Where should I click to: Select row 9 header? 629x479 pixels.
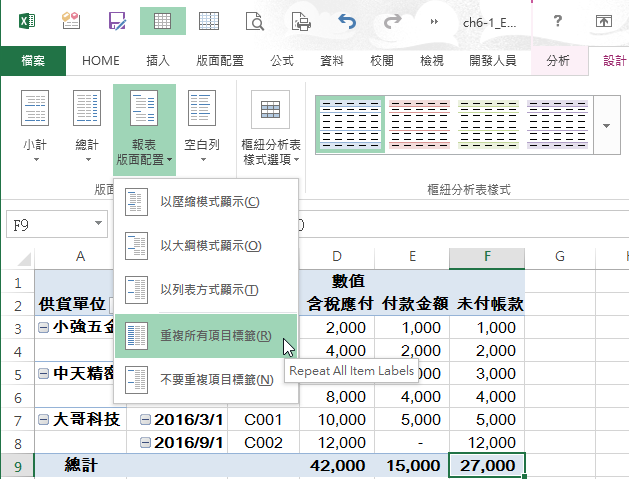[x=18, y=466]
